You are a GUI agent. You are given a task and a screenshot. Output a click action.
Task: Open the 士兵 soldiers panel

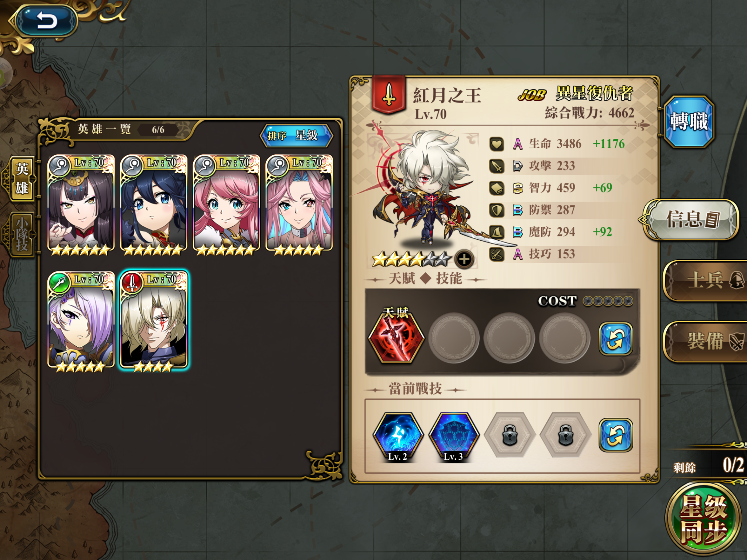pyautogui.click(x=706, y=281)
